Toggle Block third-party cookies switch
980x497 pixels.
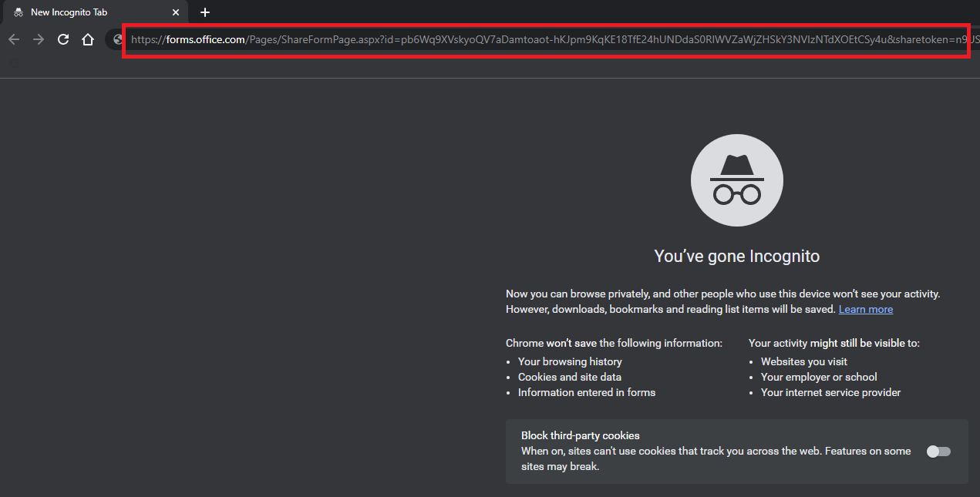[938, 452]
